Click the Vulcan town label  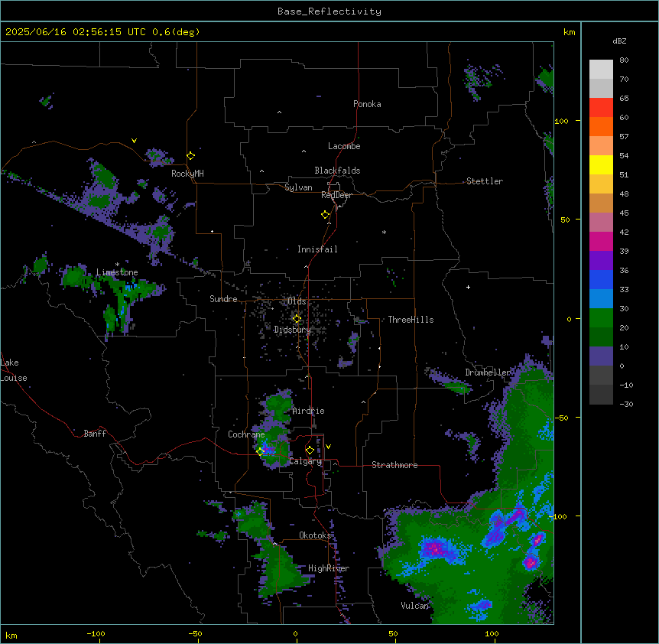pos(415,606)
